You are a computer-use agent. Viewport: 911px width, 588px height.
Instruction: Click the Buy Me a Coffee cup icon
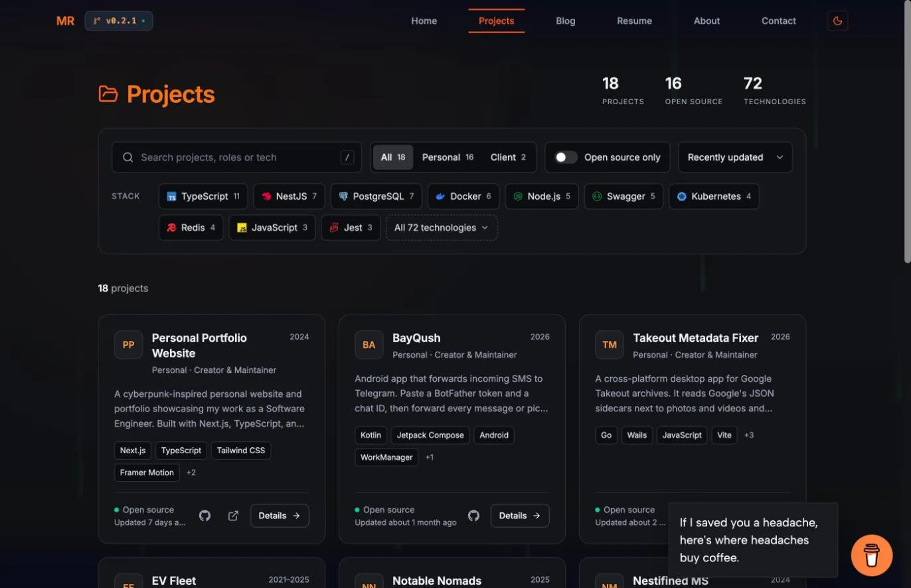click(871, 555)
